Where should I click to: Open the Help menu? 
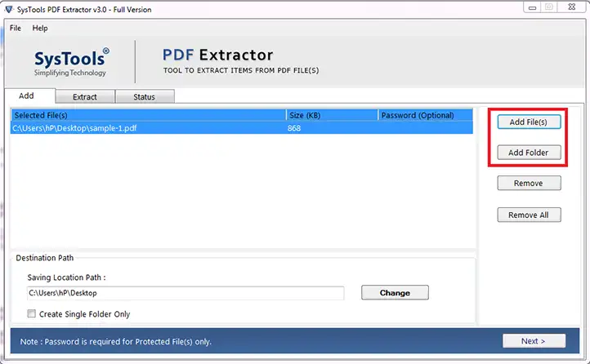pyautogui.click(x=40, y=29)
